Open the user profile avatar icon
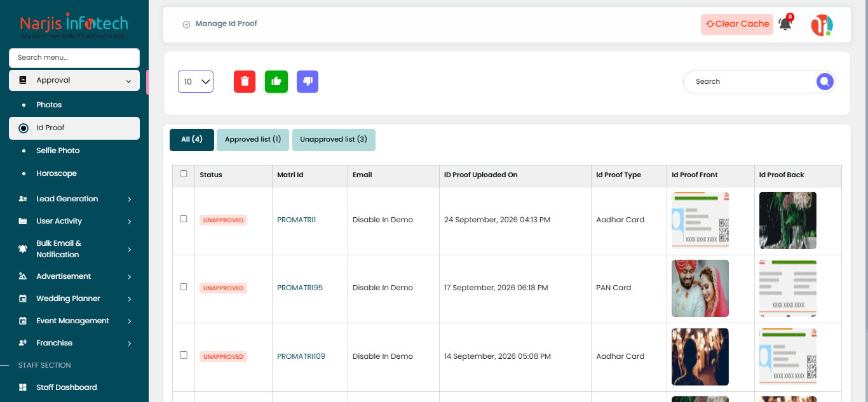Image resolution: width=868 pixels, height=402 pixels. coord(822,25)
